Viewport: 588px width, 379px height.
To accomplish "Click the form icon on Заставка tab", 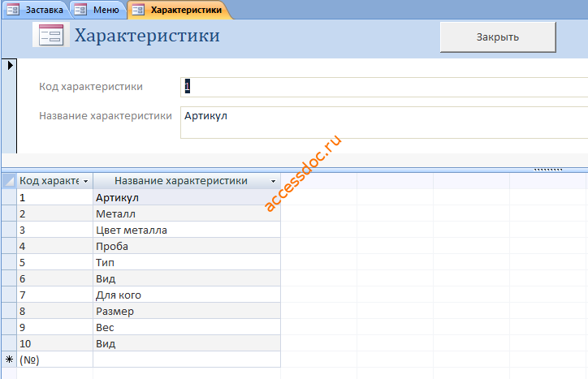I will coord(13,10).
